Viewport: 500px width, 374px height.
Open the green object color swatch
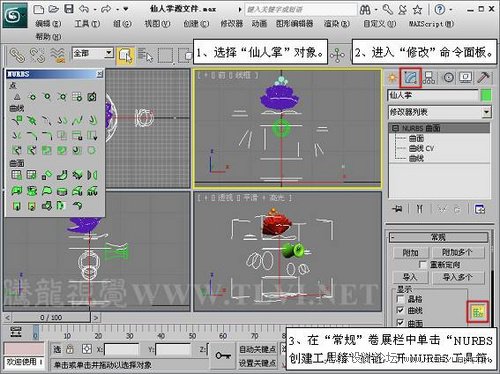(486, 95)
